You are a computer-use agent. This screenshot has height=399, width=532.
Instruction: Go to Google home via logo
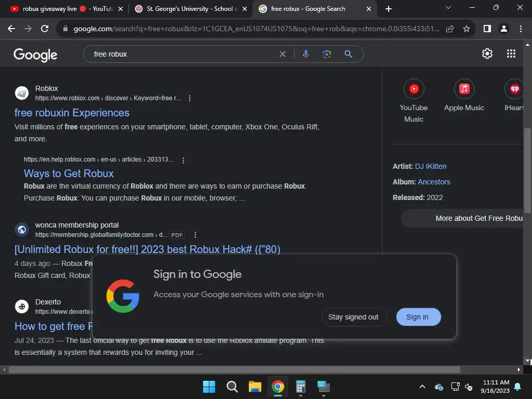(x=35, y=55)
